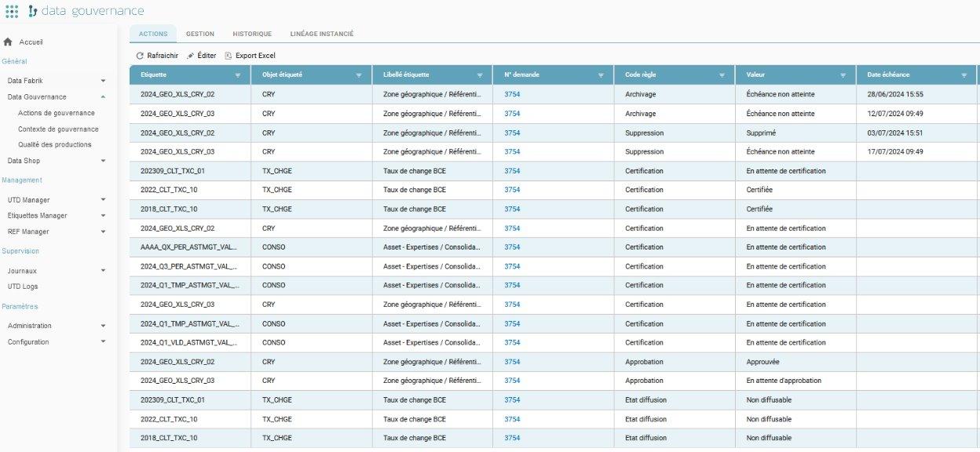Open demande 3754 link in Approuvée row
Screen dimensions: 980x452
click(x=512, y=362)
